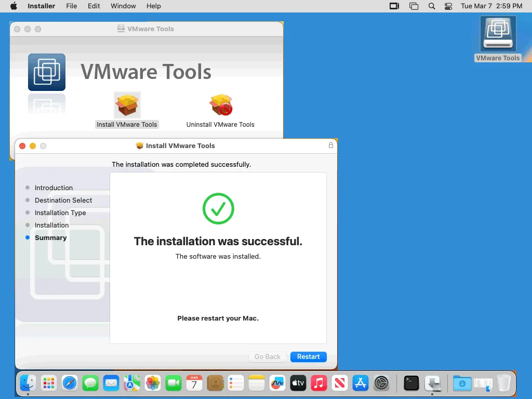Open Terminal from the Dock
Image resolution: width=532 pixels, height=399 pixels.
click(411, 383)
